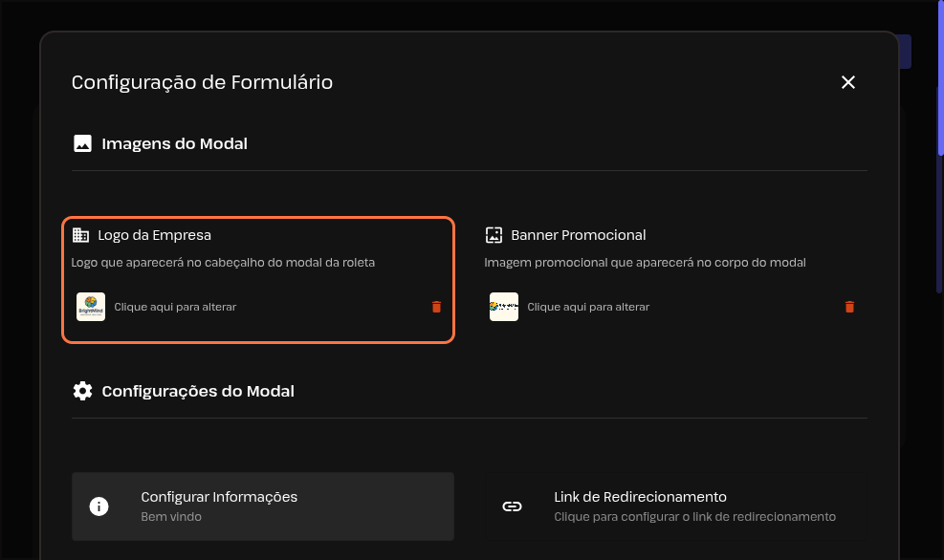Click 'Clique aqui para alterar' under Logo da Empresa

coord(175,307)
